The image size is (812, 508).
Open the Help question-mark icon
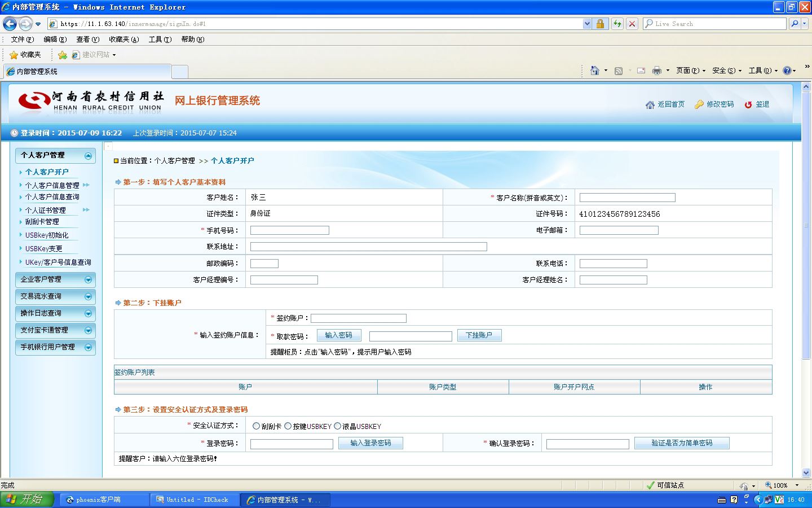tap(787, 71)
